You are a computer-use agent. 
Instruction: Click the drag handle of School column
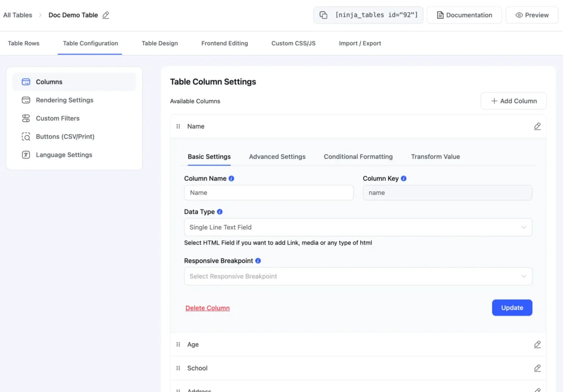coord(178,368)
